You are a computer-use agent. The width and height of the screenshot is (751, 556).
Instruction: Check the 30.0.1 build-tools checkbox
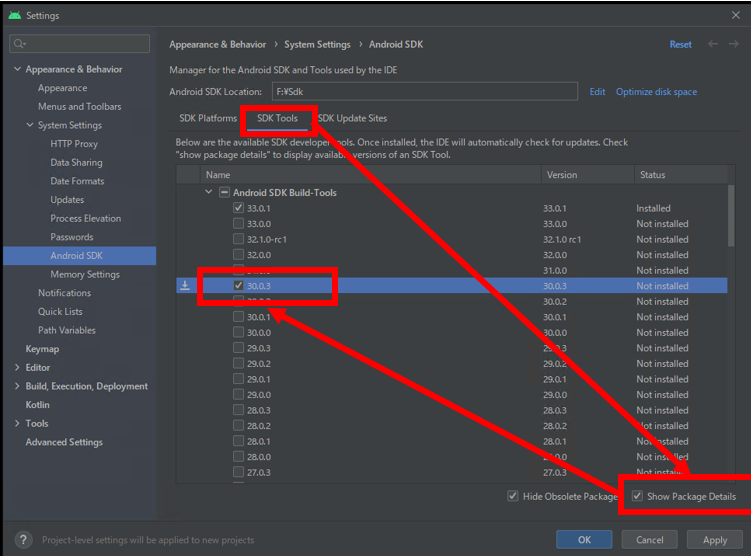coord(238,317)
